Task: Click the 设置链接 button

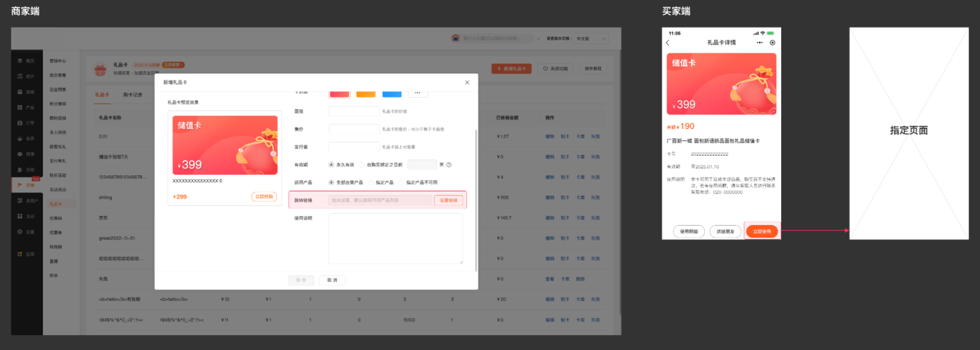Action: click(x=448, y=200)
